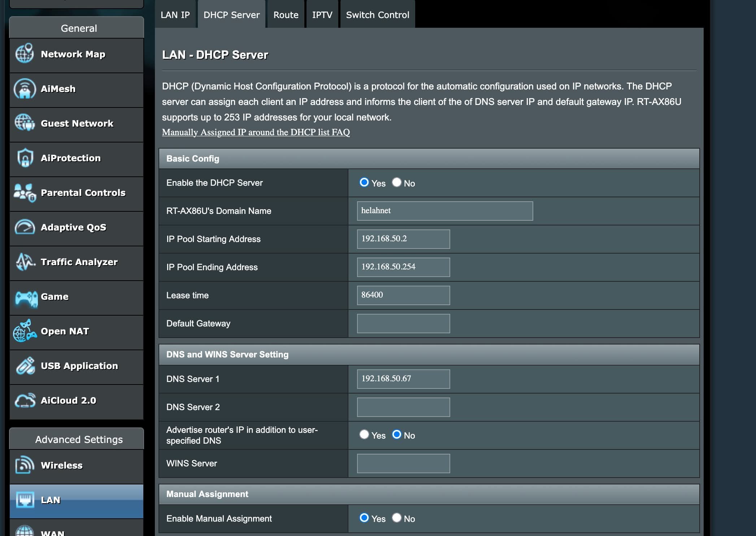Open the USB Application icon

(x=25, y=366)
